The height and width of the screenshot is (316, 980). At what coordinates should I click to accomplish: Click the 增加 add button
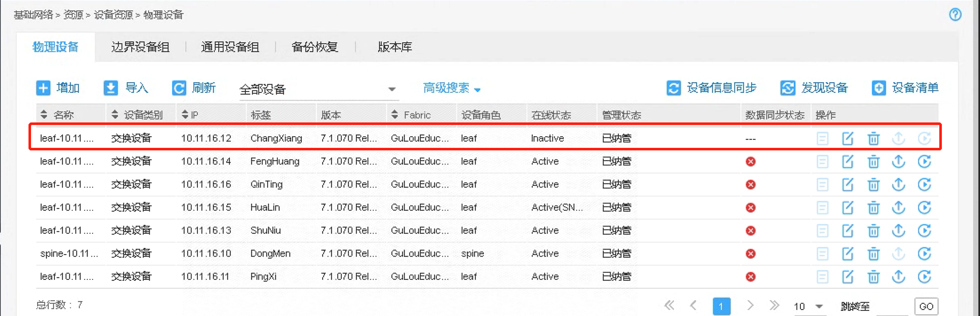[58, 88]
